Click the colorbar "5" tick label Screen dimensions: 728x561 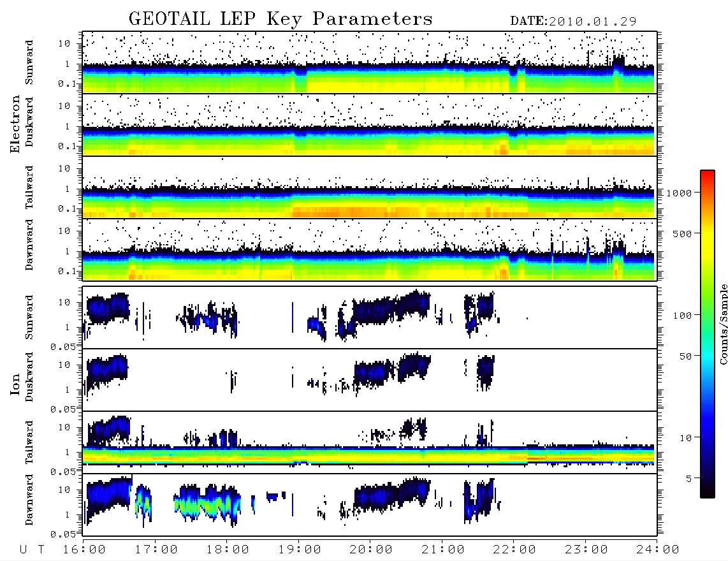click(689, 478)
